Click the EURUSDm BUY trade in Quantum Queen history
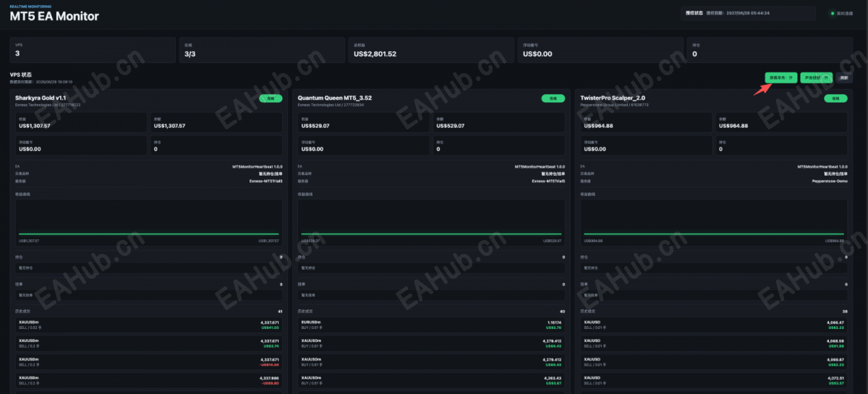The height and width of the screenshot is (394, 868). pyautogui.click(x=432, y=325)
